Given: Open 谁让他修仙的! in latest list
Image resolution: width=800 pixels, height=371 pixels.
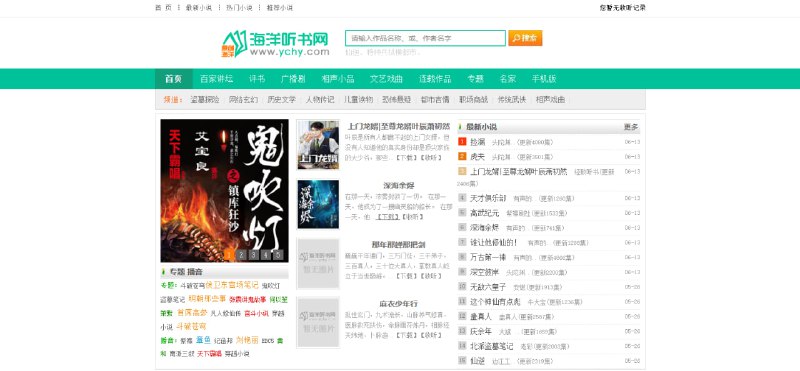Looking at the screenshot, I should click(493, 243).
